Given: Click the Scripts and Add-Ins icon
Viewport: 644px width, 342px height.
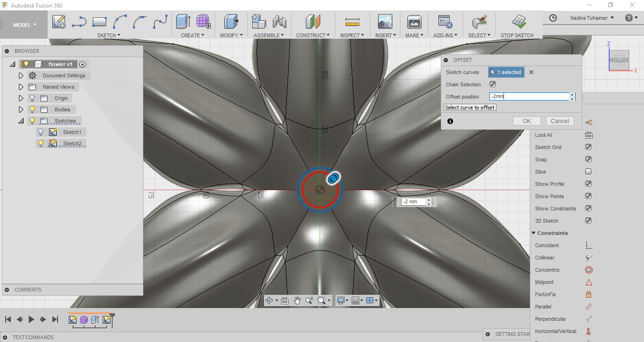Looking at the screenshot, I should click(445, 22).
